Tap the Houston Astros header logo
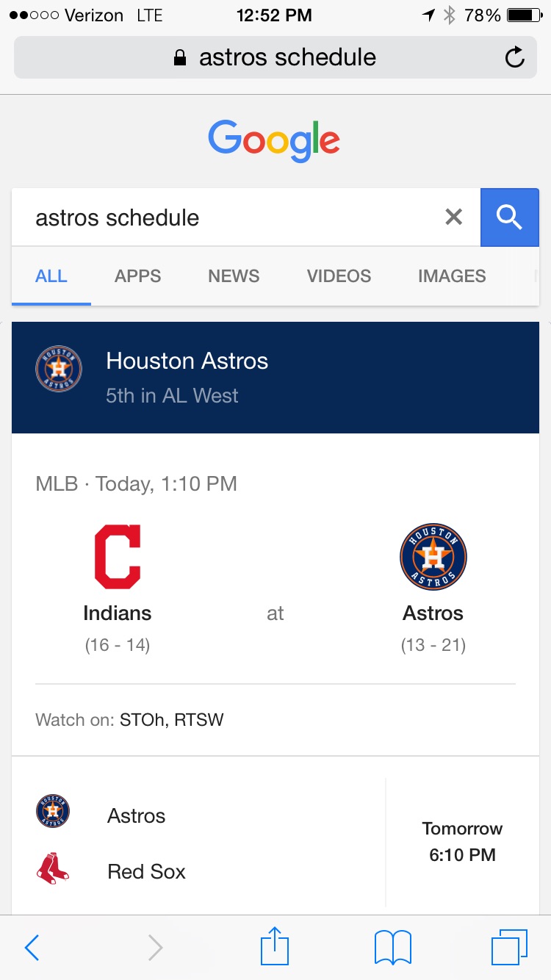 click(x=59, y=369)
